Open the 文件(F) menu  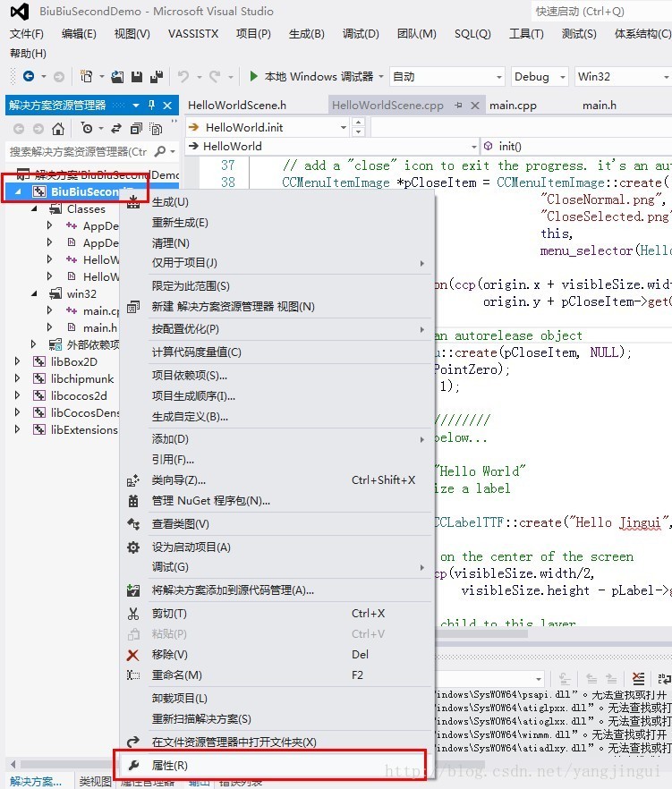point(27,34)
